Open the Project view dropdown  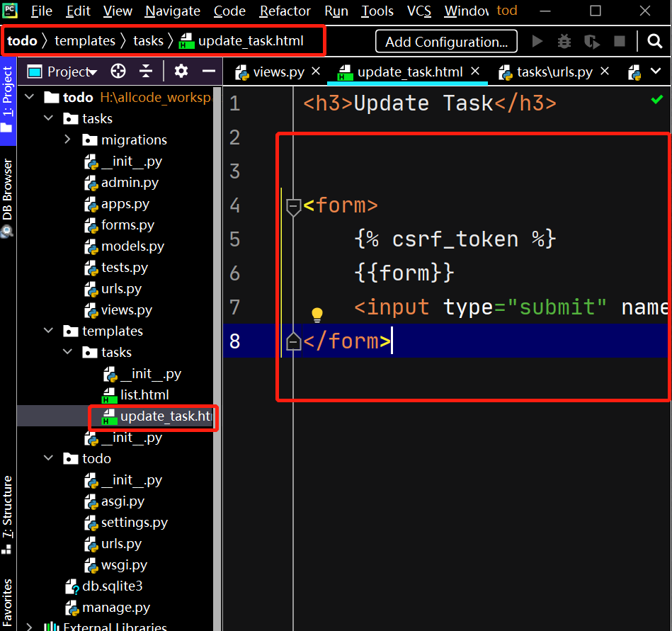coord(62,72)
